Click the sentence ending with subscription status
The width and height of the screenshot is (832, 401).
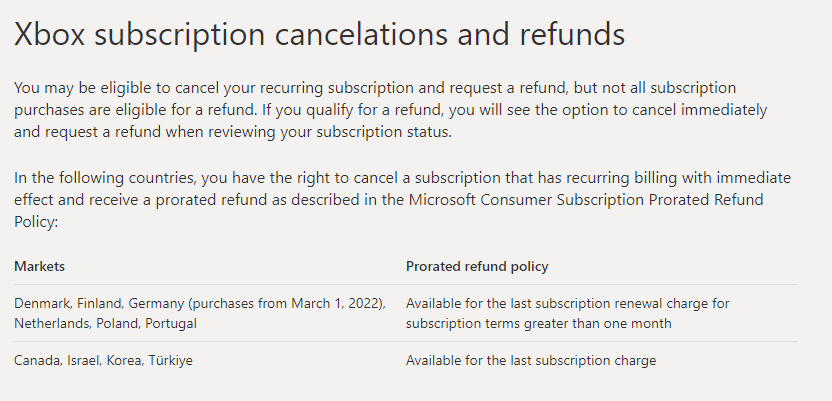391,121
